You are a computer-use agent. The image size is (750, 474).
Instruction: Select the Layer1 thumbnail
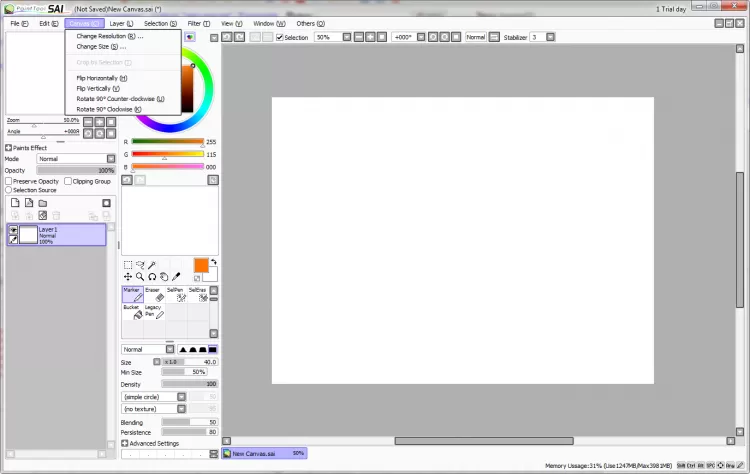[28, 235]
